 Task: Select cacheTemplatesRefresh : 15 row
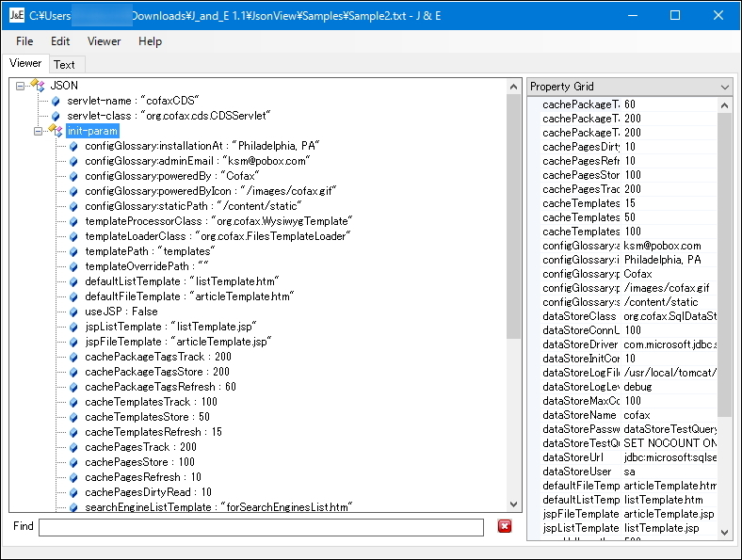coord(153,432)
